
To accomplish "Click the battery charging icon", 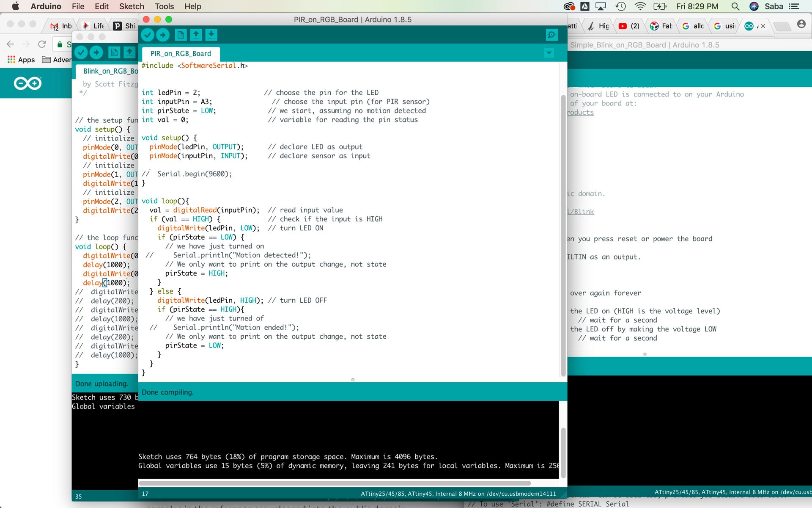I will (x=660, y=6).
